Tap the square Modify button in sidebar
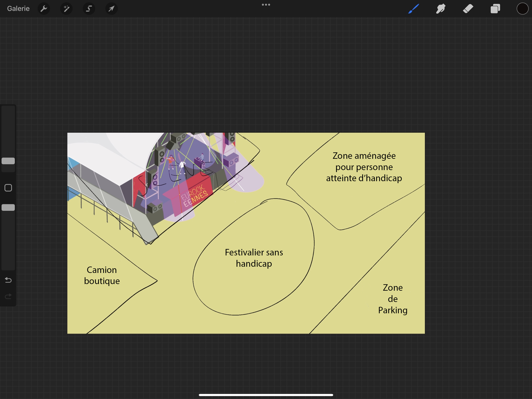The image size is (532, 399). click(x=8, y=188)
